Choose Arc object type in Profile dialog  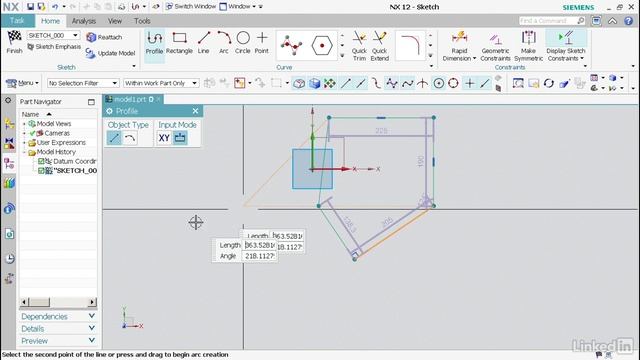[130, 138]
